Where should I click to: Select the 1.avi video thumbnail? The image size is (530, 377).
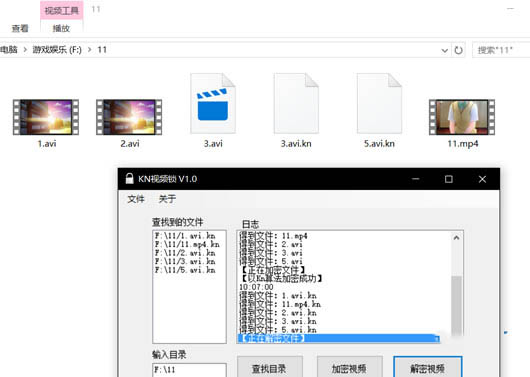[46, 117]
